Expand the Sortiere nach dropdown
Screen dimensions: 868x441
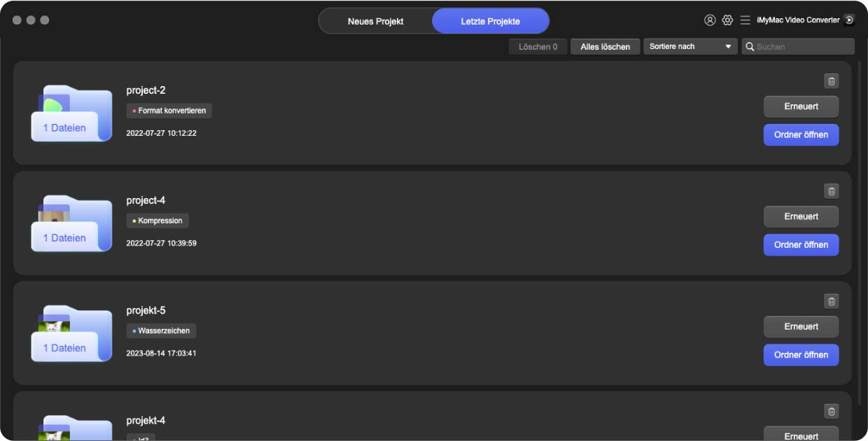click(690, 47)
